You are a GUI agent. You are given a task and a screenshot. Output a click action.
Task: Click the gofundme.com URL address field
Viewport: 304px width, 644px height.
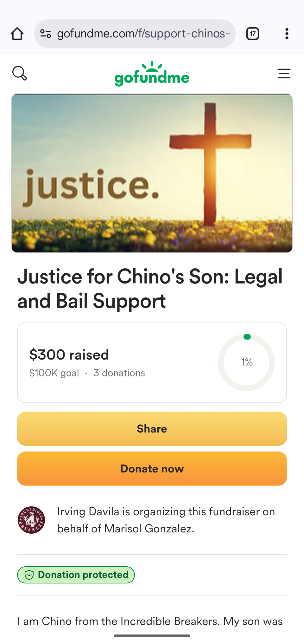coord(143,34)
